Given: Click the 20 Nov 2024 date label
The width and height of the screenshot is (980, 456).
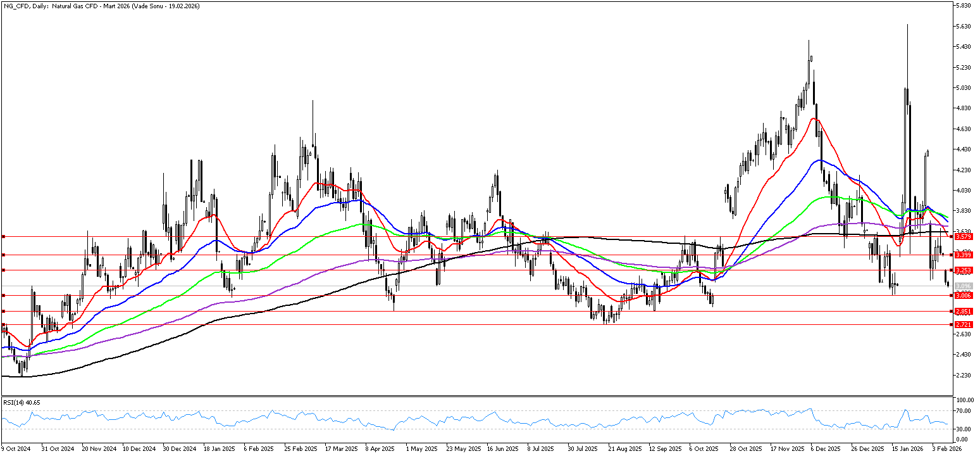Looking at the screenshot, I should (x=98, y=449).
